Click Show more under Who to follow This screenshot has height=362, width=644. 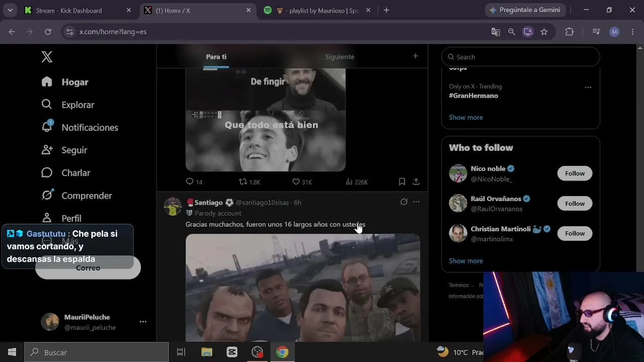(x=466, y=260)
